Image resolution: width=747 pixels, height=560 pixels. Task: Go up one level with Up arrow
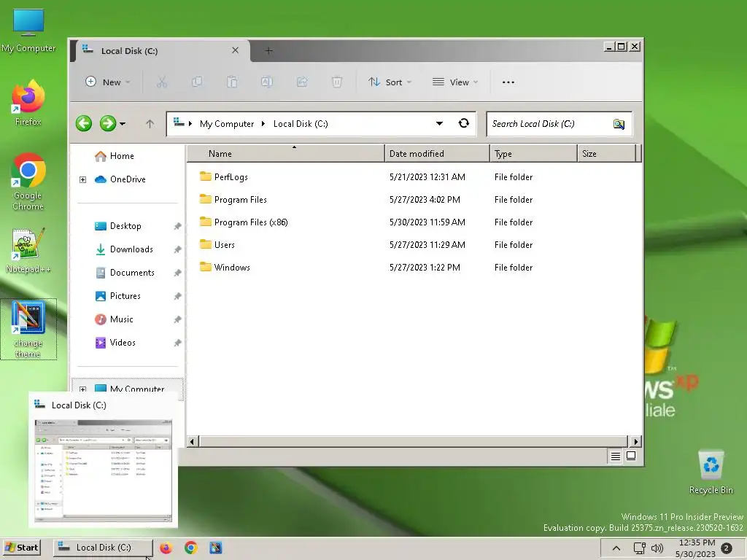[x=150, y=124]
